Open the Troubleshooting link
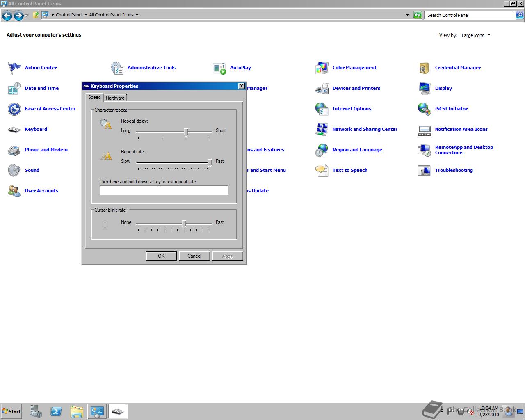Image resolution: width=525 pixels, height=420 pixels. (x=454, y=170)
